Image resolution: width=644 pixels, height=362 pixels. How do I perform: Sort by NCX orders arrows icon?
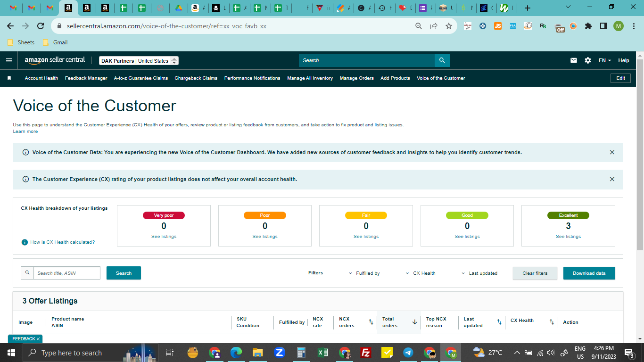coord(371,322)
